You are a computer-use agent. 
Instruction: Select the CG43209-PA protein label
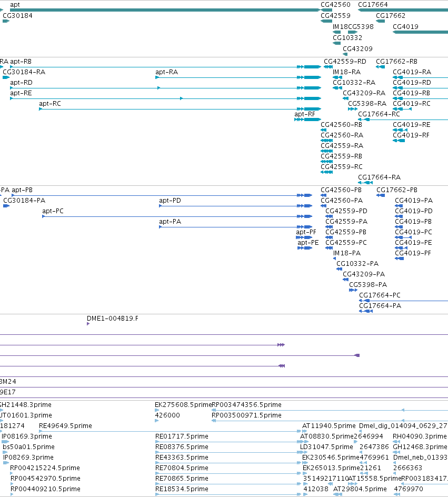click(364, 274)
